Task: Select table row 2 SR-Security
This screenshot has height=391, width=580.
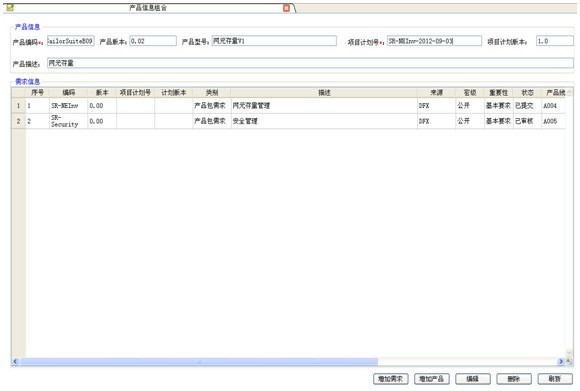Action: click(x=289, y=121)
